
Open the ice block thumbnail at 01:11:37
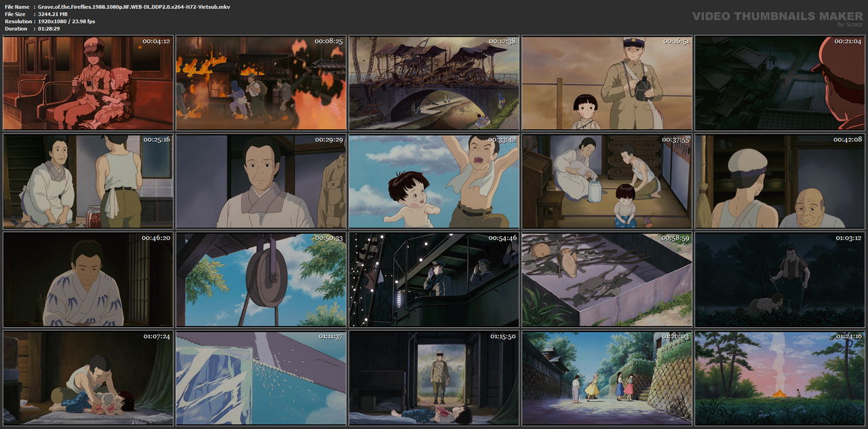click(261, 378)
